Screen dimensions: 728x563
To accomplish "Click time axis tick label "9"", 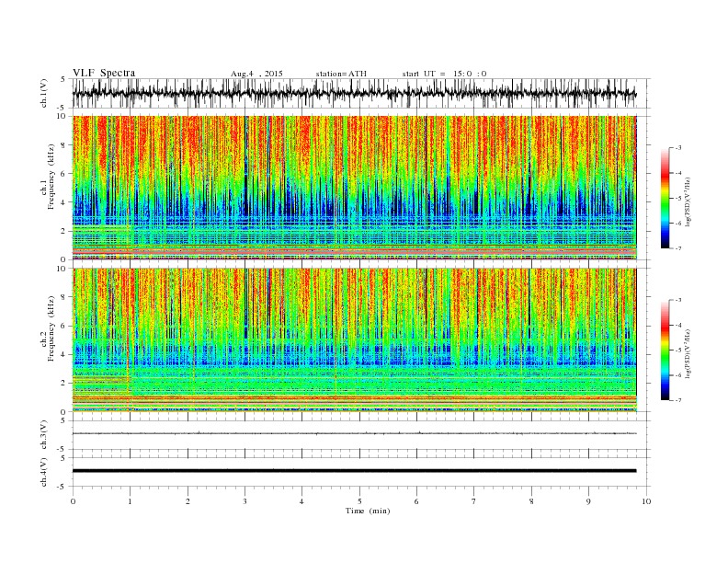I will (x=588, y=501).
